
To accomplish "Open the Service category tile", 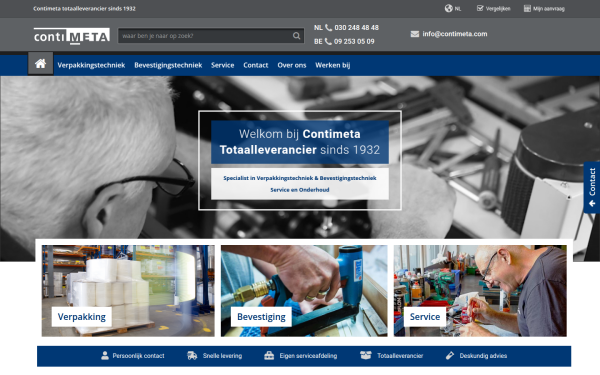I will point(480,291).
